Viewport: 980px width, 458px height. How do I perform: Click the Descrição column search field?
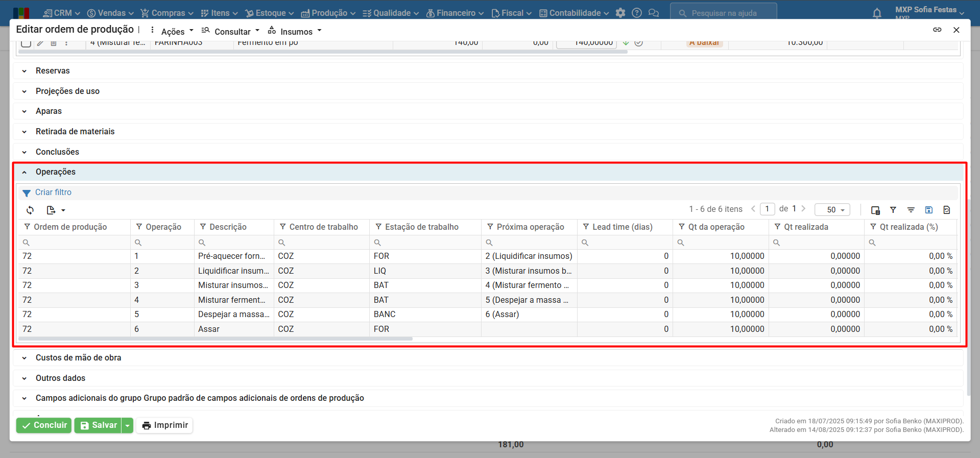(x=234, y=243)
